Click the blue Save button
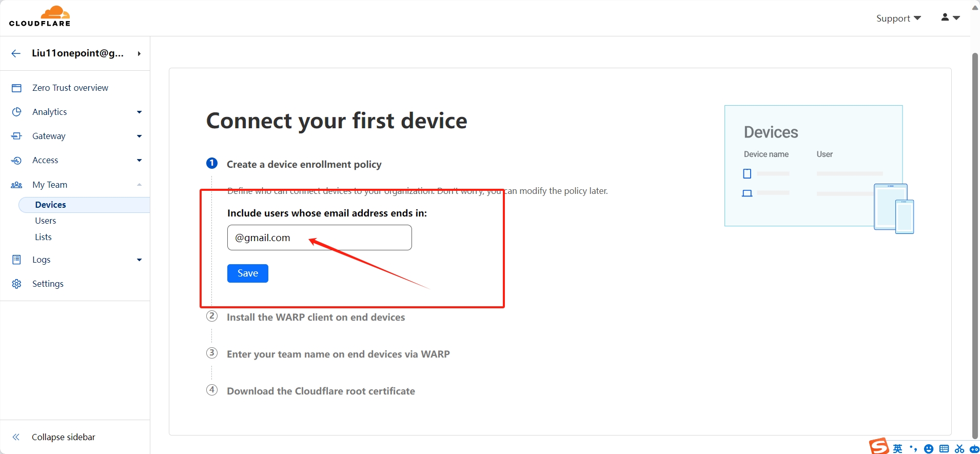980x454 pixels. point(248,273)
